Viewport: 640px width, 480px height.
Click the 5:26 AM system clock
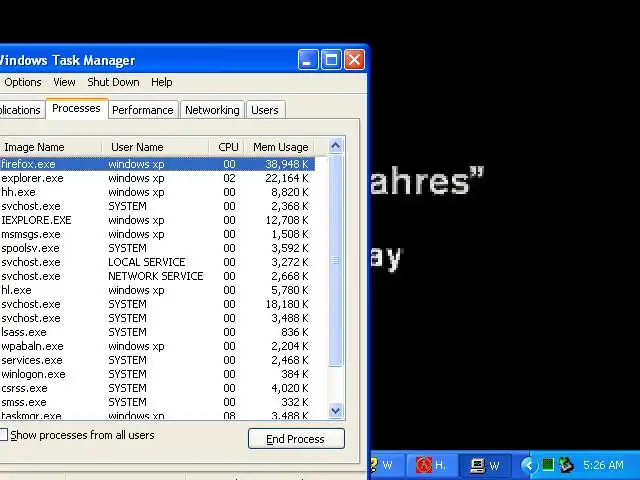click(x=603, y=465)
